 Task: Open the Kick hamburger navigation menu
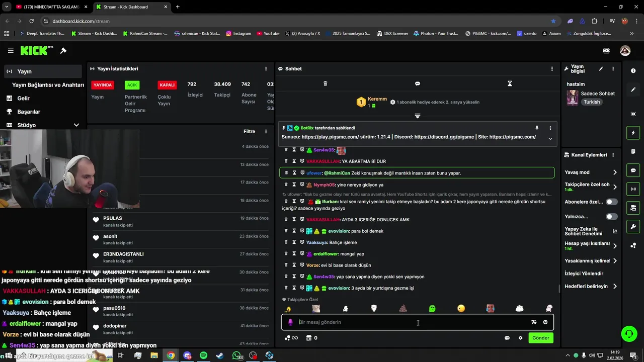(11, 51)
